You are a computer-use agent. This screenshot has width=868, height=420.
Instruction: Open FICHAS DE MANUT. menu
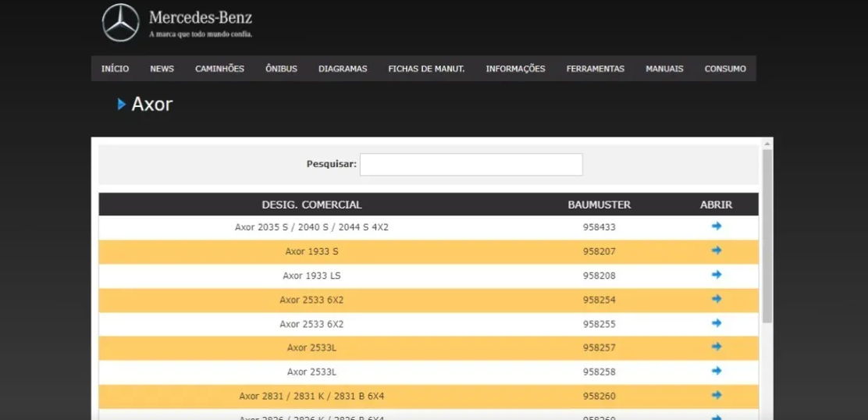426,69
